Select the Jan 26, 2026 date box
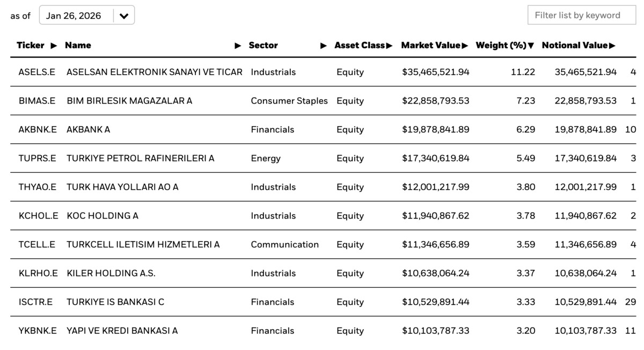 click(87, 15)
